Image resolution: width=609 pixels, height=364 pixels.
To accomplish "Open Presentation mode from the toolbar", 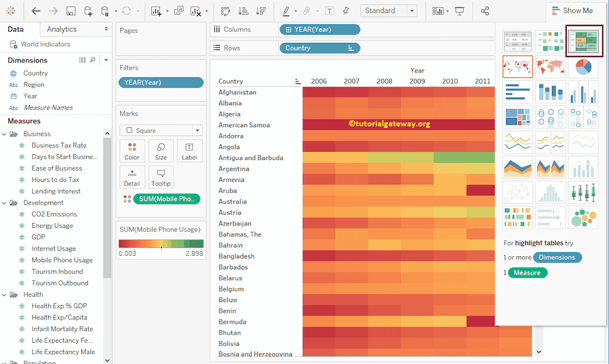I will [x=460, y=11].
